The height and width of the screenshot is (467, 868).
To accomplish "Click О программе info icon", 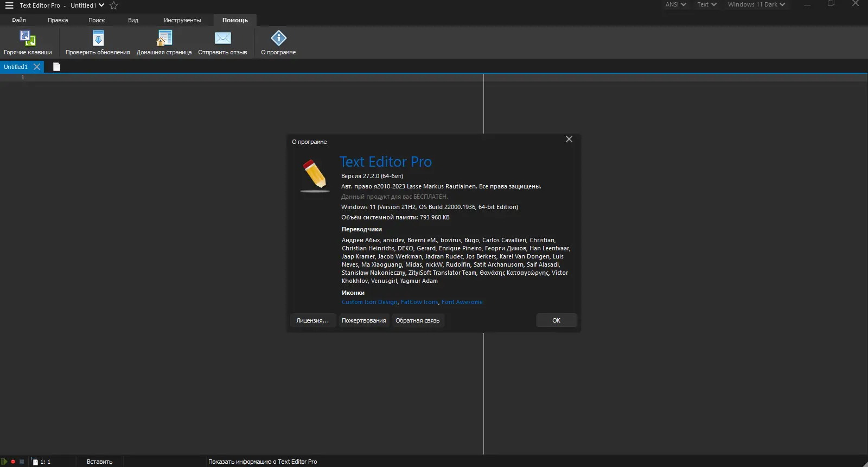I will click(x=278, y=38).
